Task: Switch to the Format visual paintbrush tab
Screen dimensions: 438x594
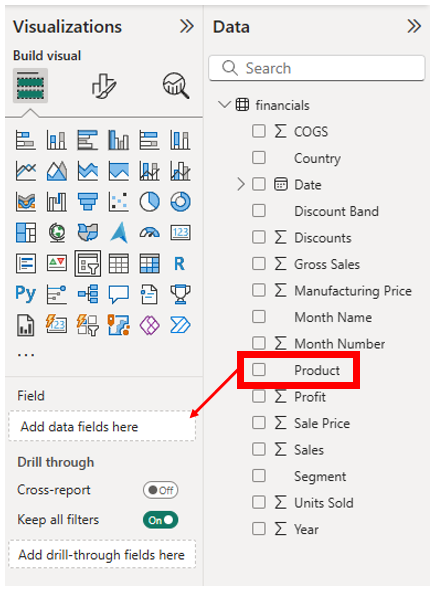Action: click(104, 86)
